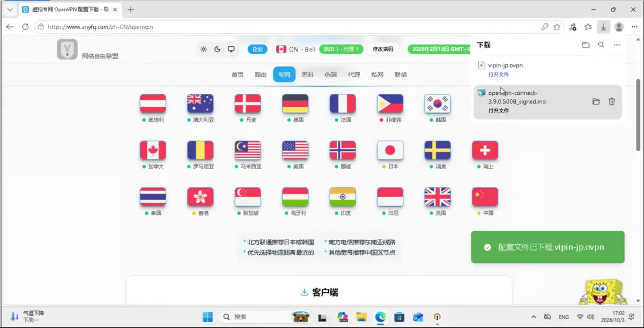Image resolution: width=644 pixels, height=328 pixels.
Task: Choose the Singapore (新加坡) flag
Action: click(x=248, y=197)
